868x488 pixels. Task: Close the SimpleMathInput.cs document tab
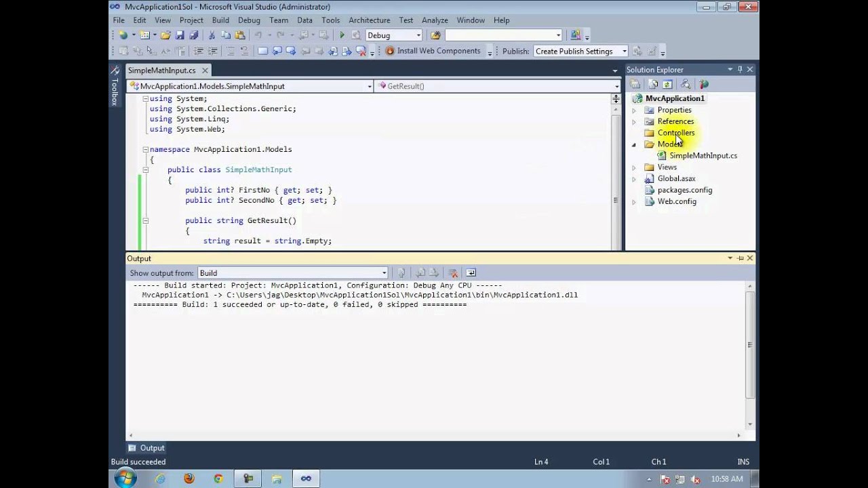[x=205, y=70]
